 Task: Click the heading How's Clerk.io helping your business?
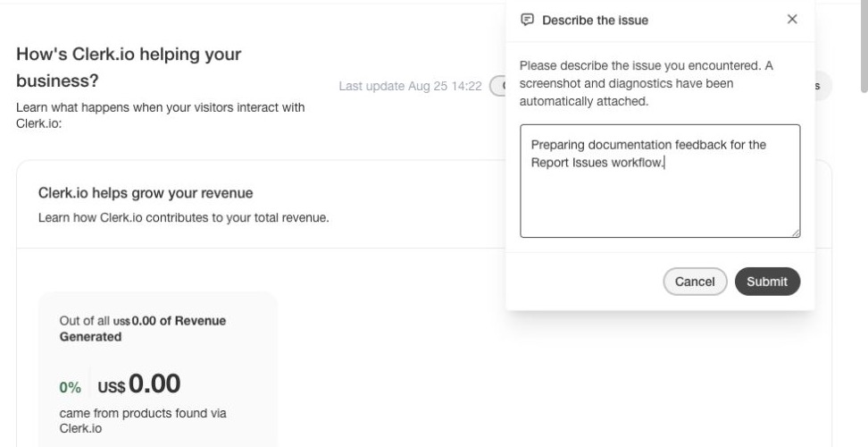pos(129,68)
